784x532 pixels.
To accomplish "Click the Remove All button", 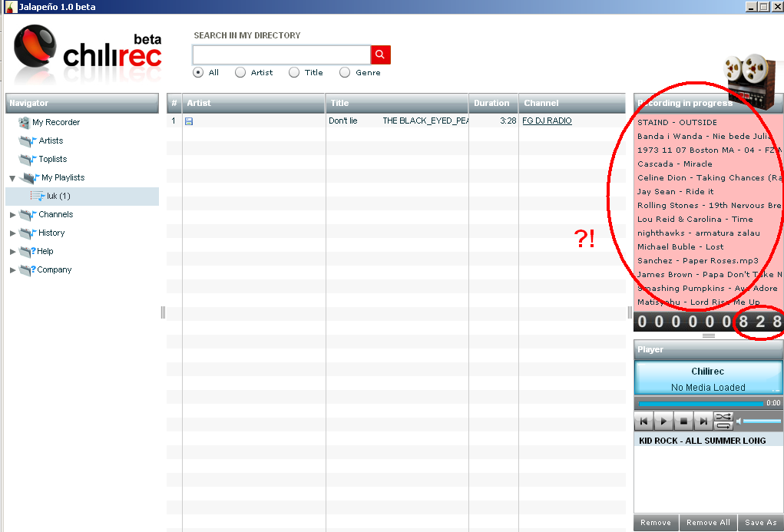I will tap(708, 523).
